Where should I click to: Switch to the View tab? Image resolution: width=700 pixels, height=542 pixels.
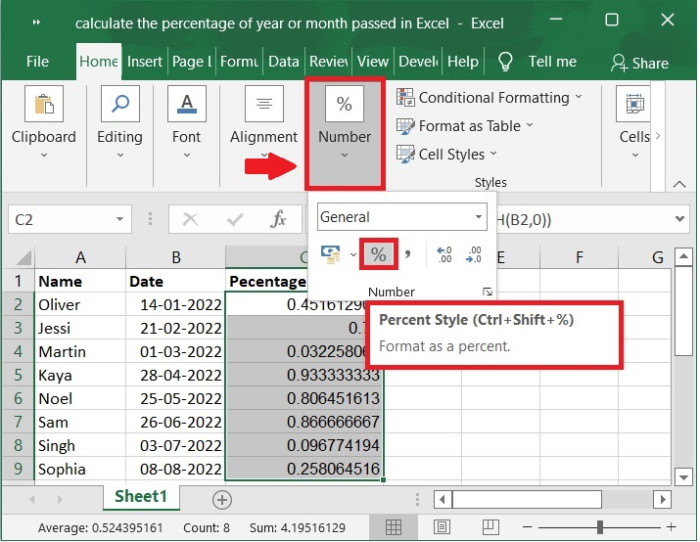tap(373, 62)
